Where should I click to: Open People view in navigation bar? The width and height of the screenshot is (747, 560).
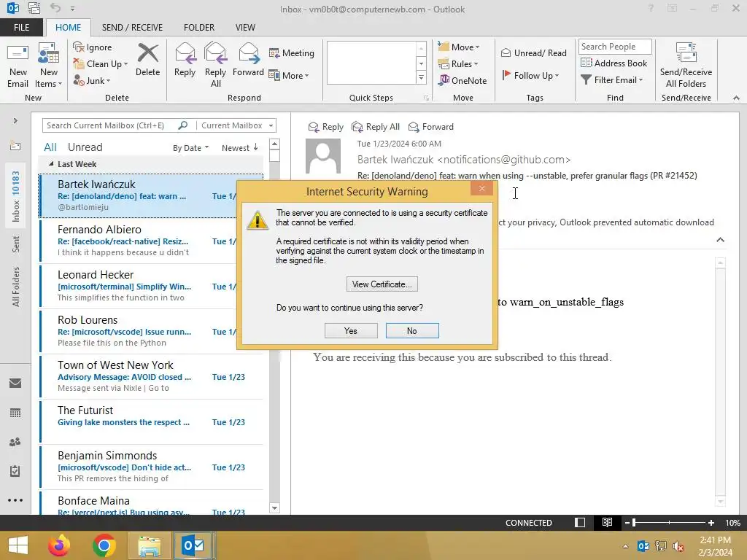(15, 442)
